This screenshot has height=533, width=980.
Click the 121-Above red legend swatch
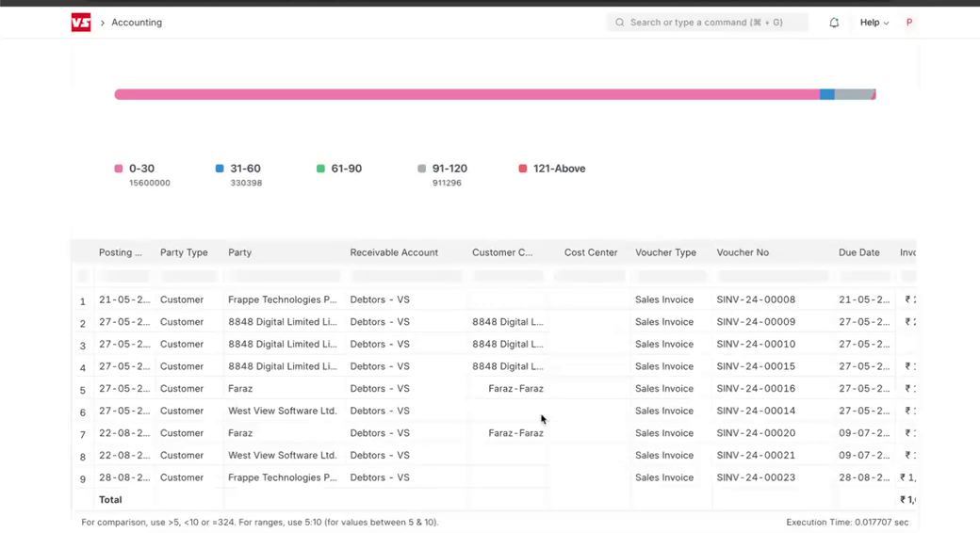[522, 169]
